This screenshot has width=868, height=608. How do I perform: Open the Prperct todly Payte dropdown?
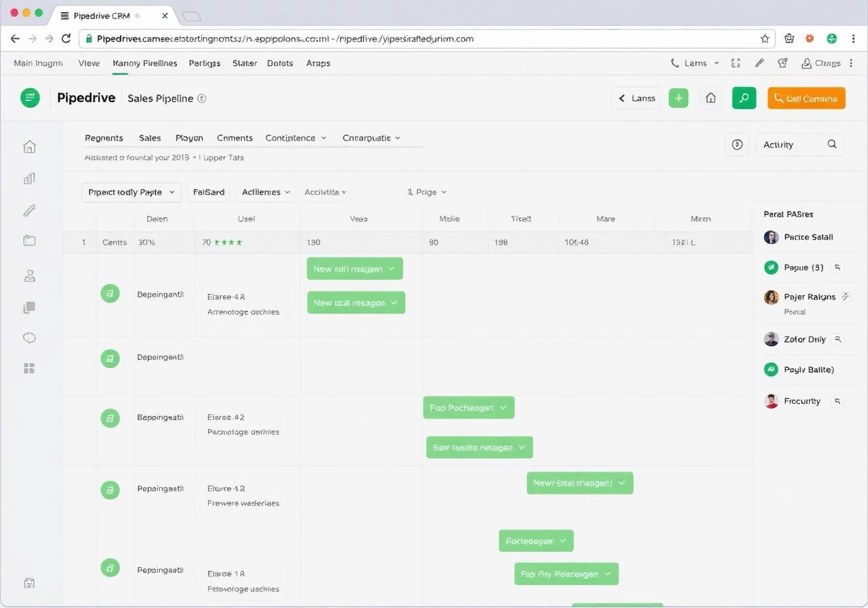tap(132, 192)
